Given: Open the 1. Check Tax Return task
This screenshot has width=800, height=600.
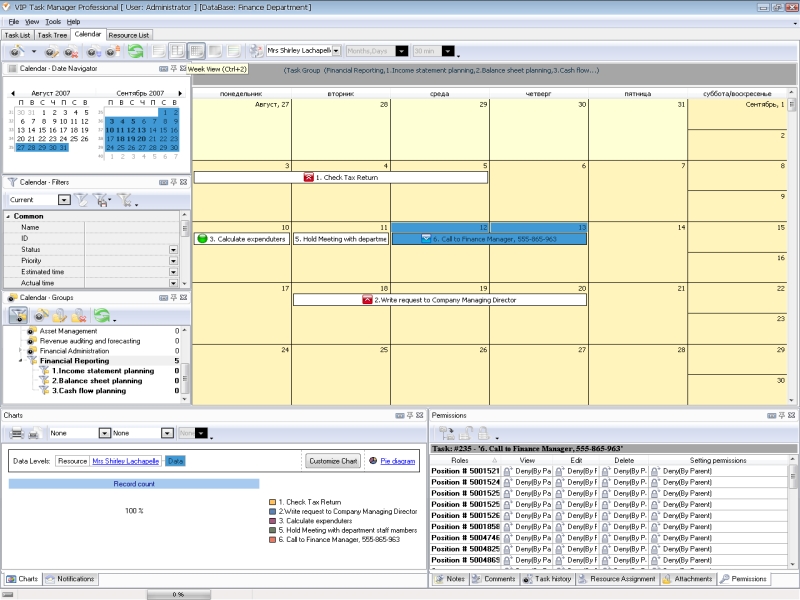Looking at the screenshot, I should (x=341, y=178).
